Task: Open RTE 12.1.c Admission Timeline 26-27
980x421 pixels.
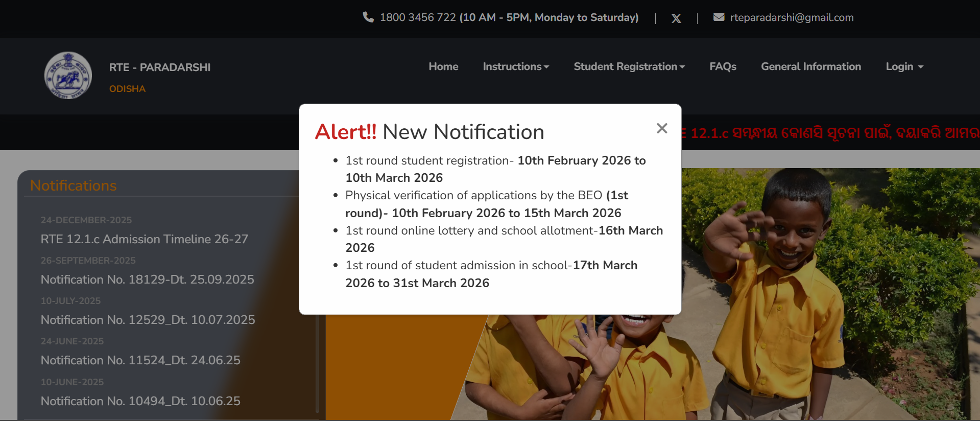Action: 145,239
